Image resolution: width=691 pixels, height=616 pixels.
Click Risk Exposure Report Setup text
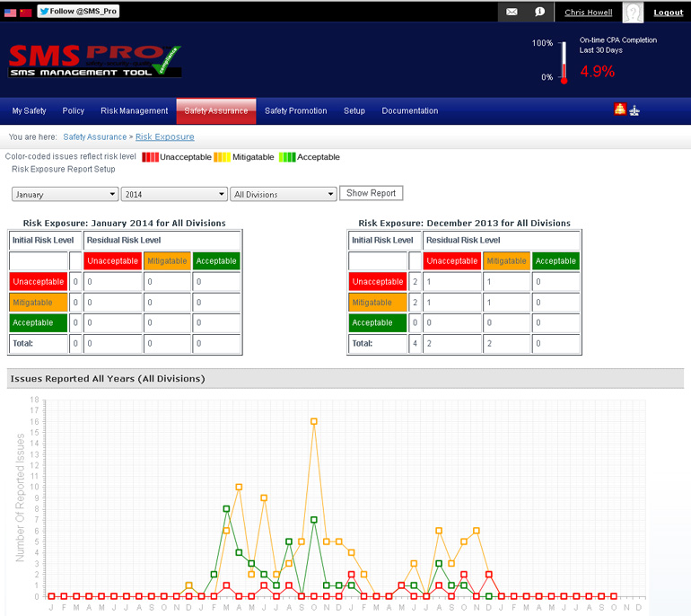coord(64,170)
